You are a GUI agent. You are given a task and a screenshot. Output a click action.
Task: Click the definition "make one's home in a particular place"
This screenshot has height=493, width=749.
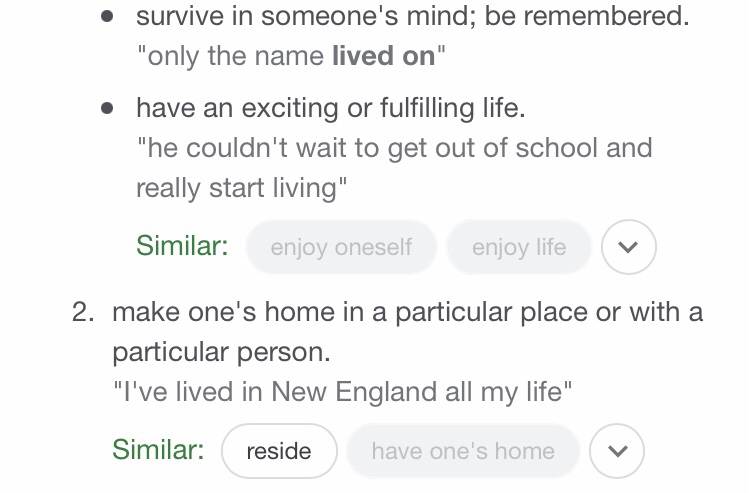(x=407, y=312)
